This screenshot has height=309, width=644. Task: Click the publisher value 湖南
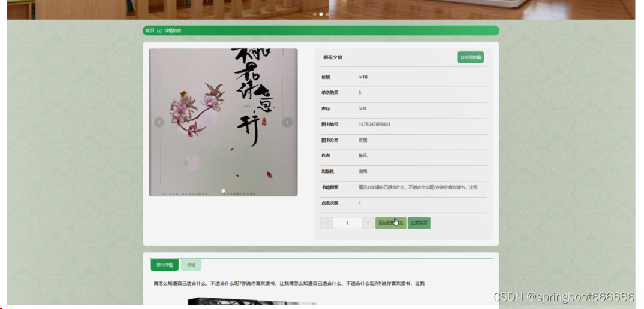coord(363,171)
